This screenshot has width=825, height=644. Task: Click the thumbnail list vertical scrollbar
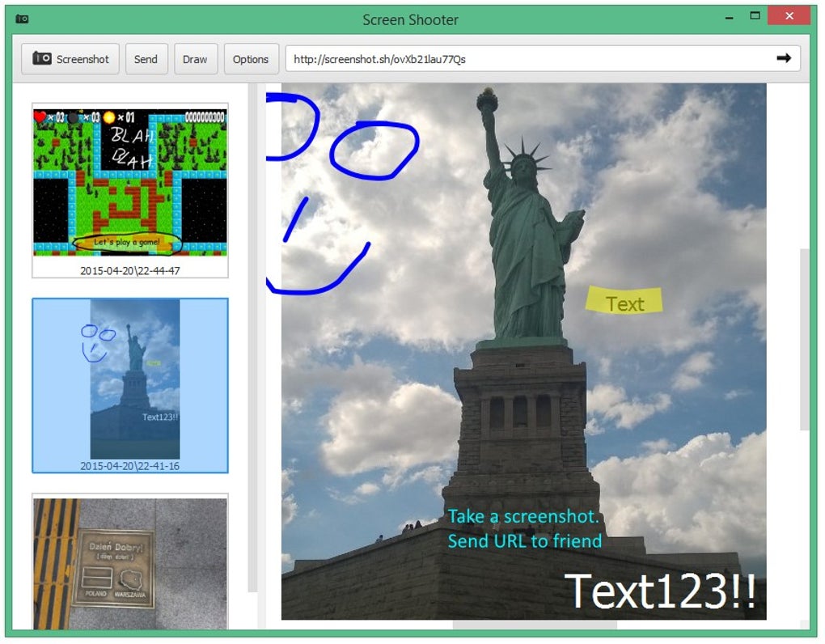[x=252, y=337]
